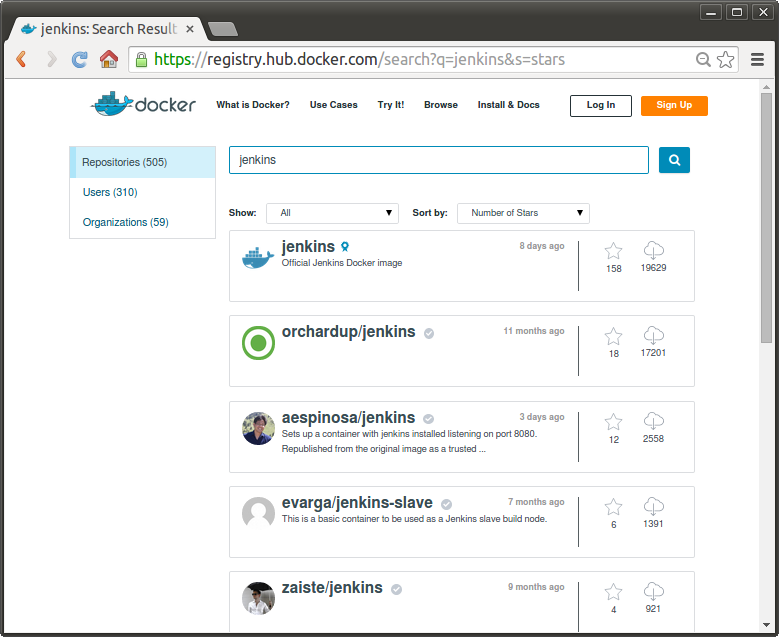
Task: Click the '7 months ago' timestamp
Action: click(536, 502)
